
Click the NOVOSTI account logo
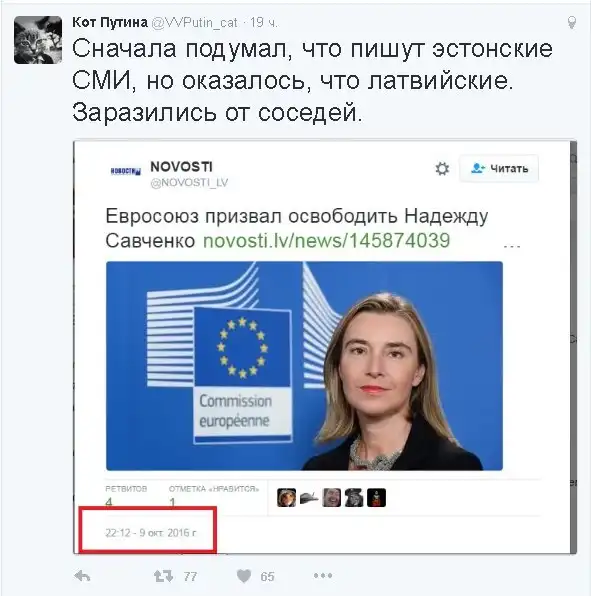125,171
